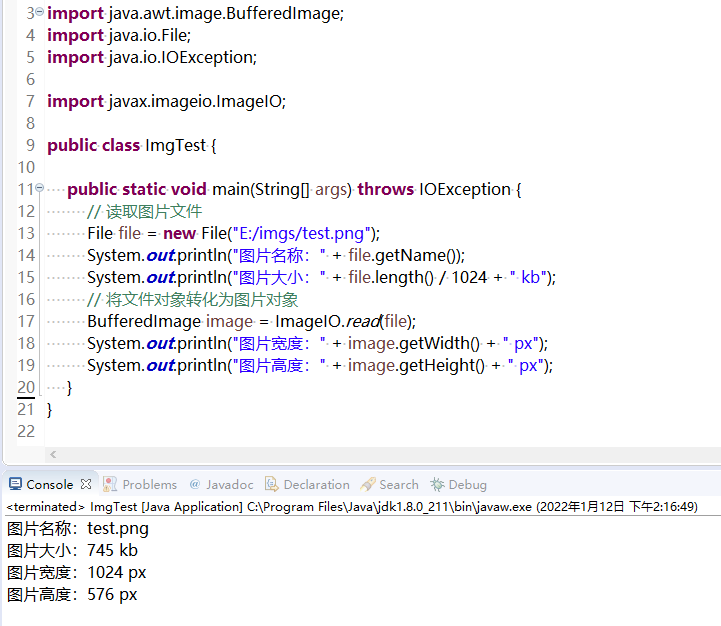Collapse the main method fold marker
The height and width of the screenshot is (626, 721).
(x=40, y=187)
